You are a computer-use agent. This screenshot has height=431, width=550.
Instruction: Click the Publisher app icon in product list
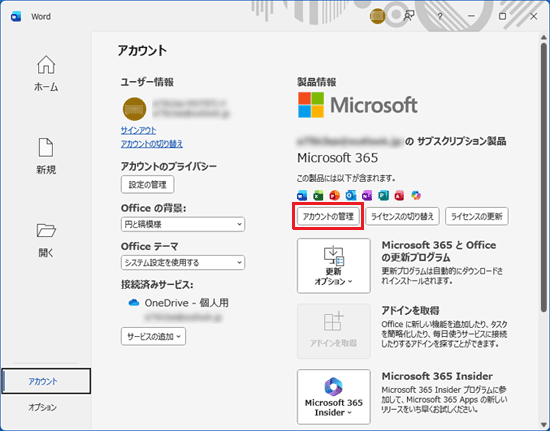click(x=383, y=195)
